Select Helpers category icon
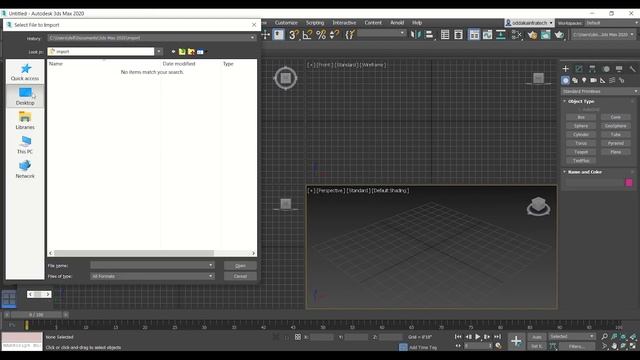This screenshot has height=360, width=640. (x=603, y=80)
